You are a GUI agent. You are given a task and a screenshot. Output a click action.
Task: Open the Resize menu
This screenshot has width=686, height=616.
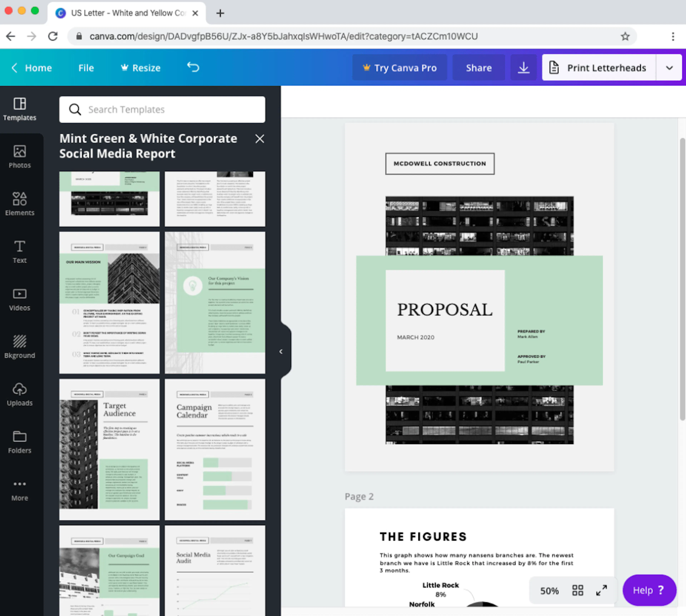pos(141,68)
